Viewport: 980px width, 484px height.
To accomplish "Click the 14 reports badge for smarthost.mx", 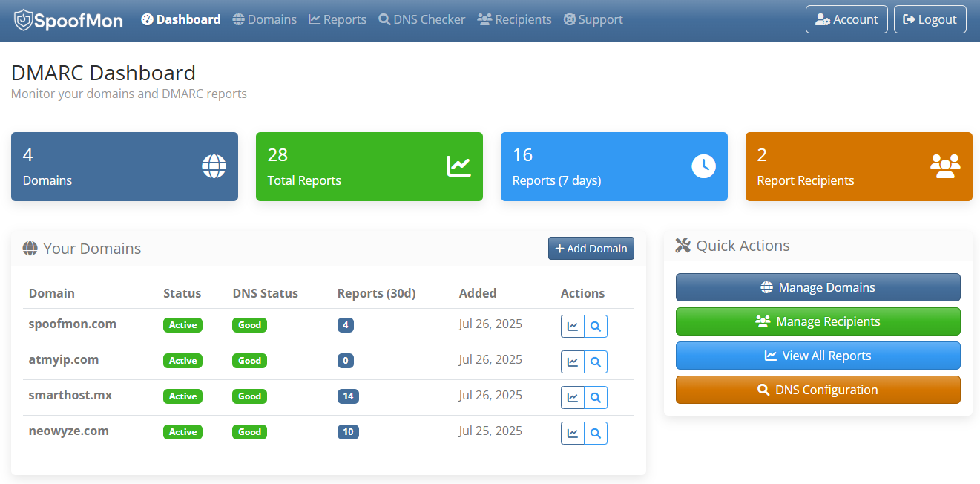I will point(348,396).
